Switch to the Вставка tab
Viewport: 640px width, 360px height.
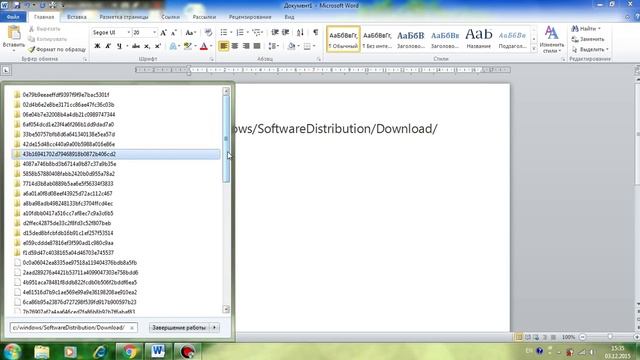[77, 17]
